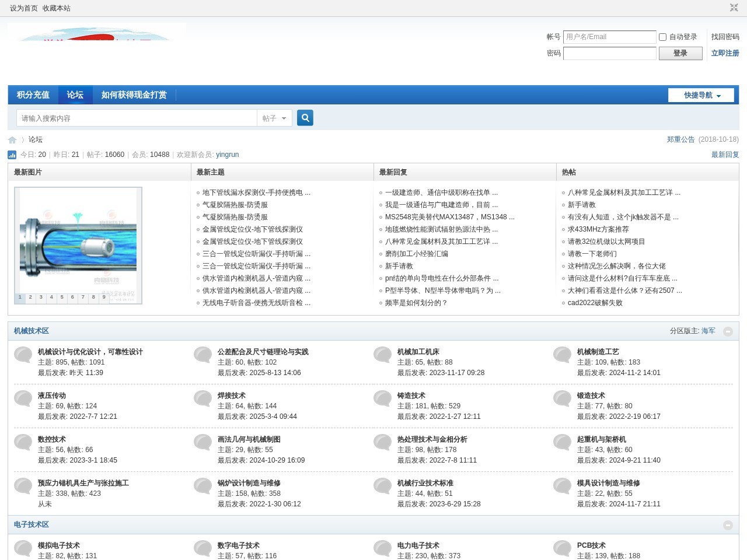Click forum icon beside 数控技术
The image size is (747, 560).
point(23,442)
